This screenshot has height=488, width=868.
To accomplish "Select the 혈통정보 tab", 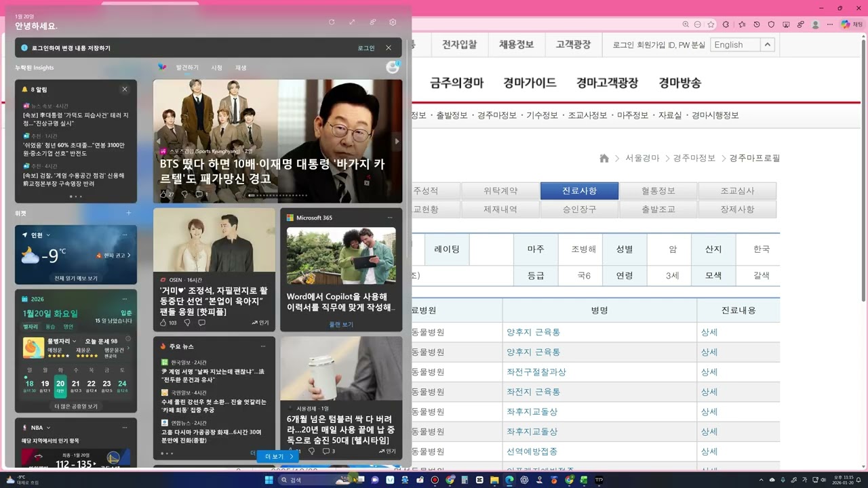I will click(x=658, y=191).
